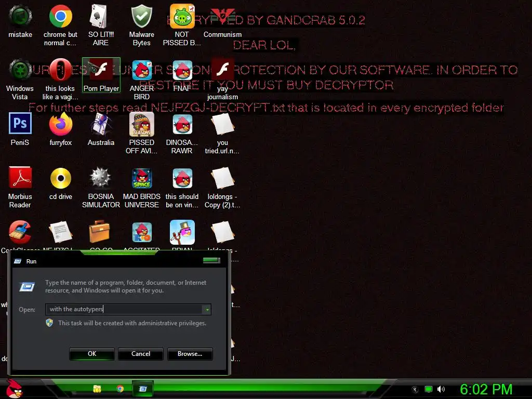The image size is (532, 399).
Task: Select the CCleaner desktop icon
Action: [20, 232]
